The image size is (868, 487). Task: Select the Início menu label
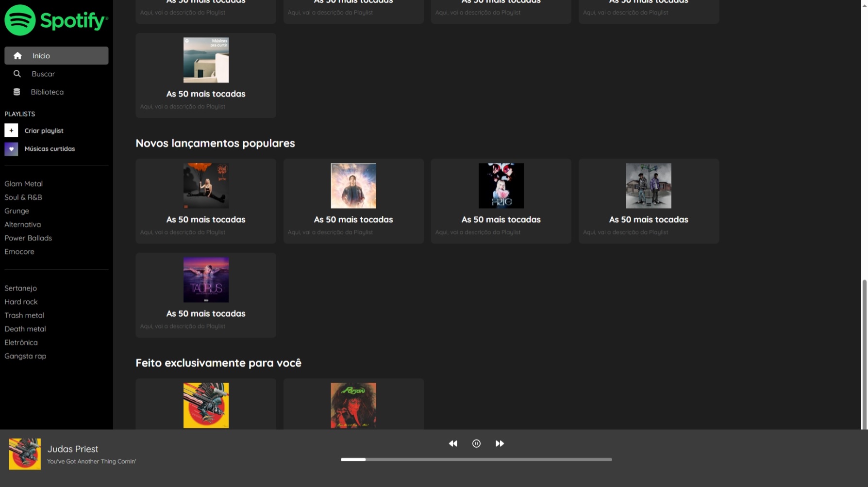click(41, 56)
